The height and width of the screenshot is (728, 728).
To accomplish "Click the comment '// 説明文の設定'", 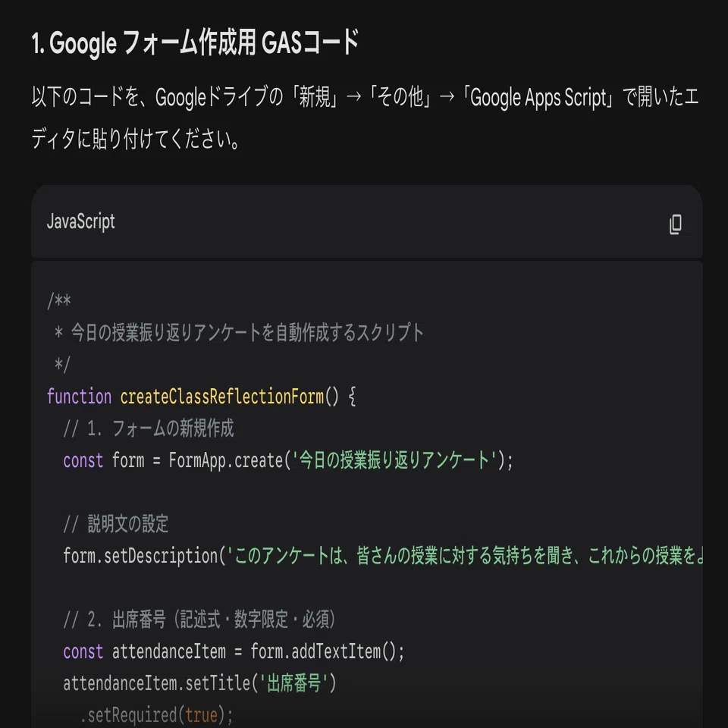I will pos(115,524).
